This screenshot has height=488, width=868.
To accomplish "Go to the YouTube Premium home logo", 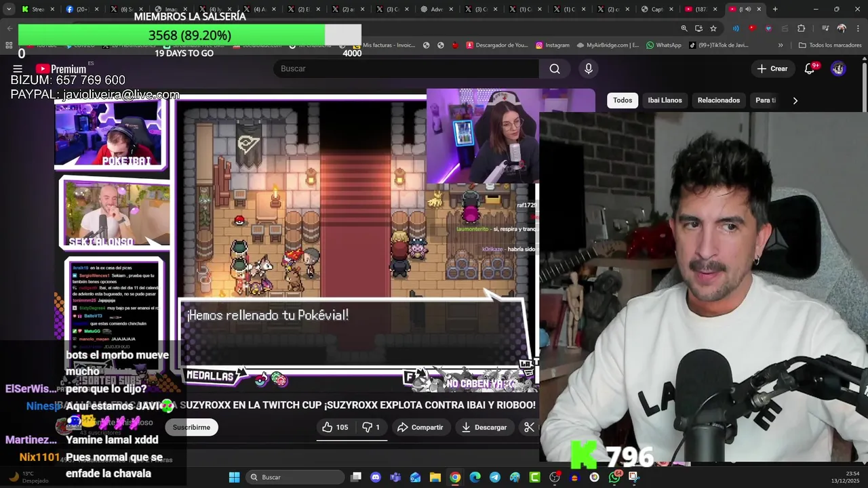I will click(x=61, y=68).
